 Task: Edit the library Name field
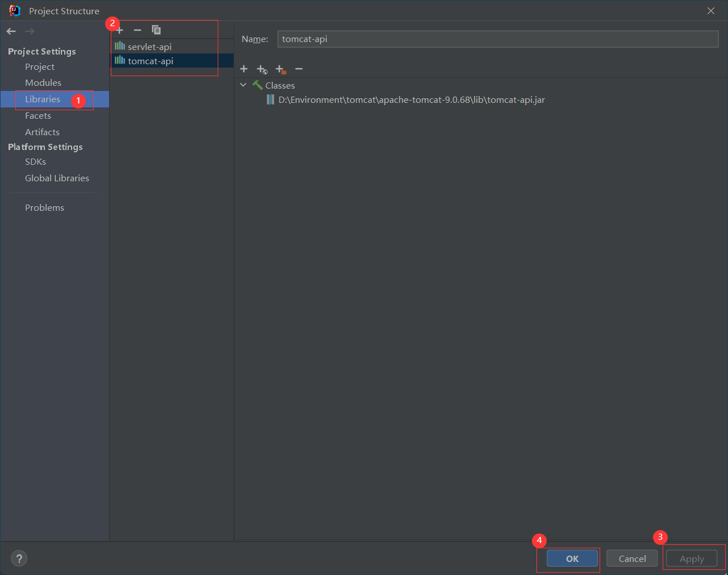(x=498, y=39)
